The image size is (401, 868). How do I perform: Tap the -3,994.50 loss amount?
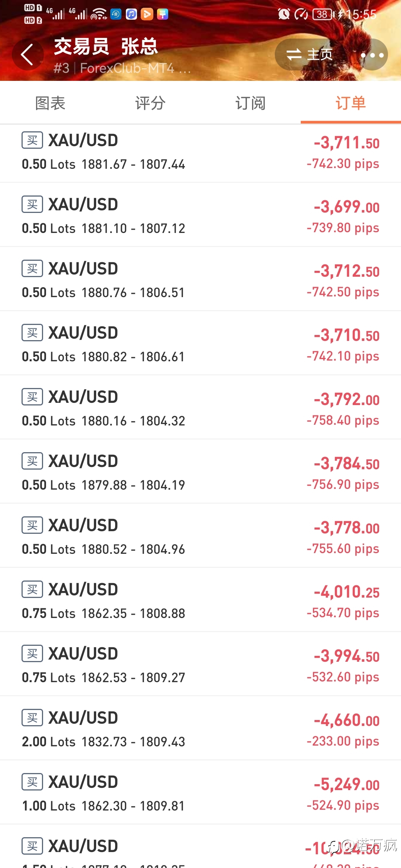tap(347, 656)
